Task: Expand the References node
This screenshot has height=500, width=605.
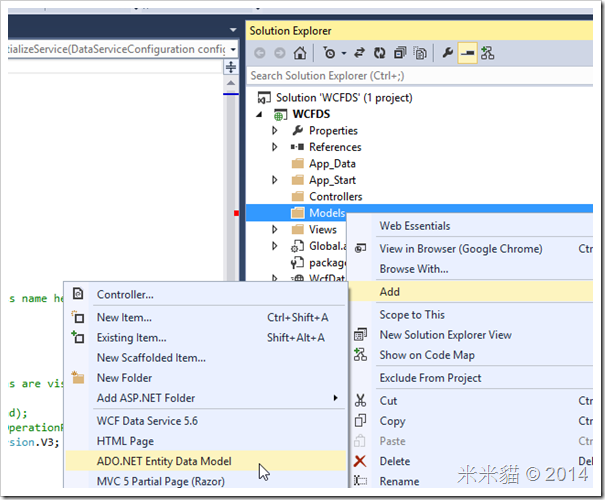Action: pyautogui.click(x=275, y=147)
